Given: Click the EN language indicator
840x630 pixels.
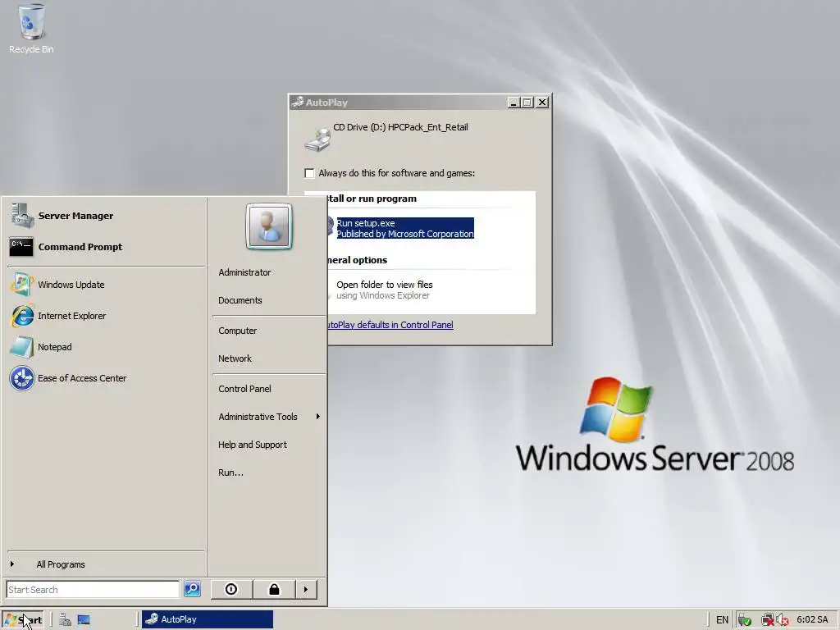Looking at the screenshot, I should pyautogui.click(x=722, y=620).
